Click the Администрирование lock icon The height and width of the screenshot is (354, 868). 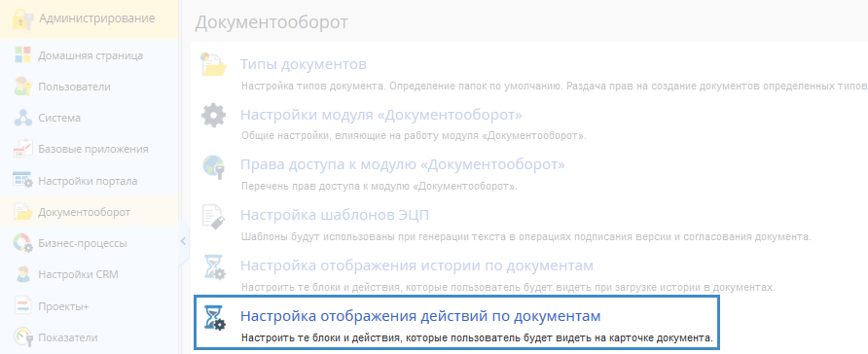(x=23, y=18)
